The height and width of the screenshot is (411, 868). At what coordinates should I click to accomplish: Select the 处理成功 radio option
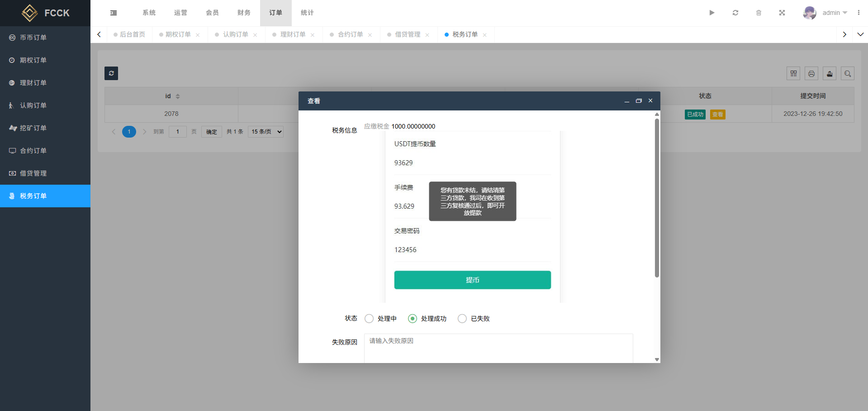point(413,319)
